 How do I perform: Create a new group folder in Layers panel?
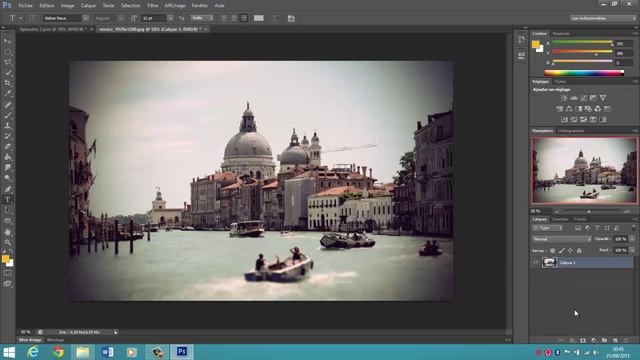(x=604, y=340)
